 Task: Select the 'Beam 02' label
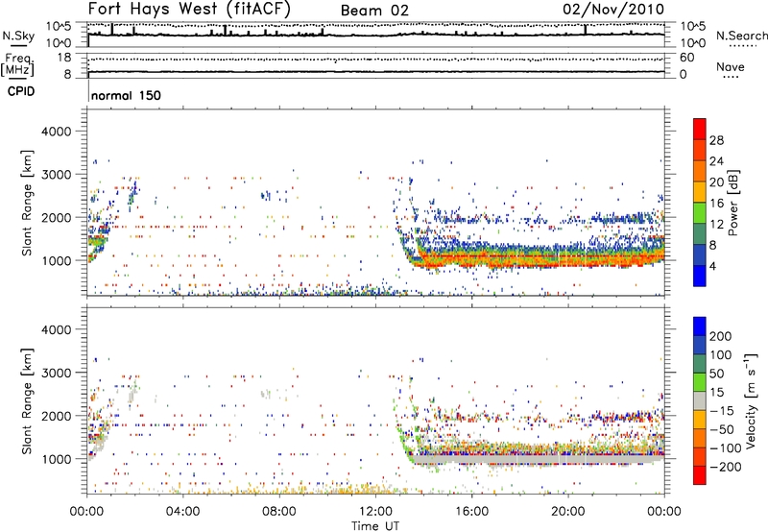click(x=374, y=11)
